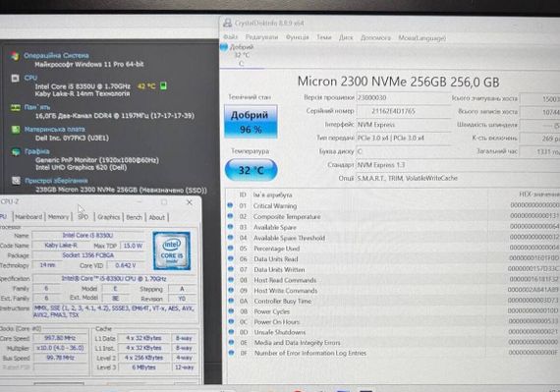Click status dot for Available Spare Threshold row
This screenshot has height=392, width=560.
(x=231, y=237)
